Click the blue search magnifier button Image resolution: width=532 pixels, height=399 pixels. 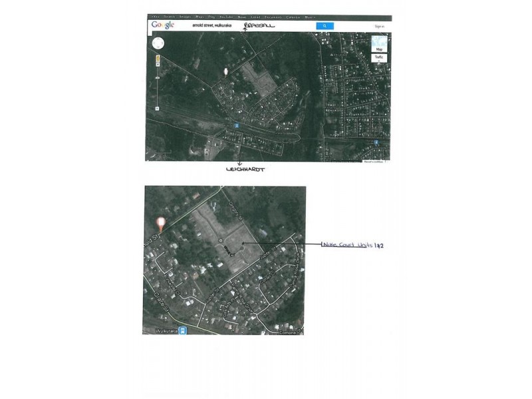pos(324,25)
